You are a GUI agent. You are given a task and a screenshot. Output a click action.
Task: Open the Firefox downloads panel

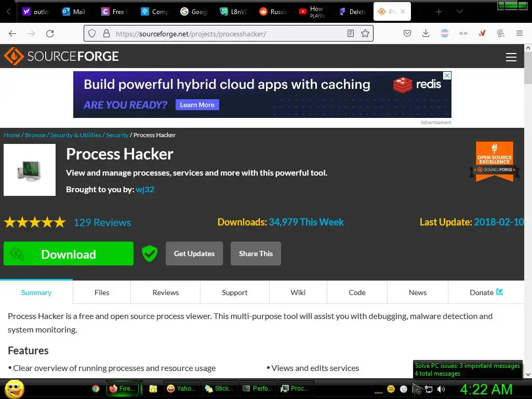pyautogui.click(x=426, y=33)
